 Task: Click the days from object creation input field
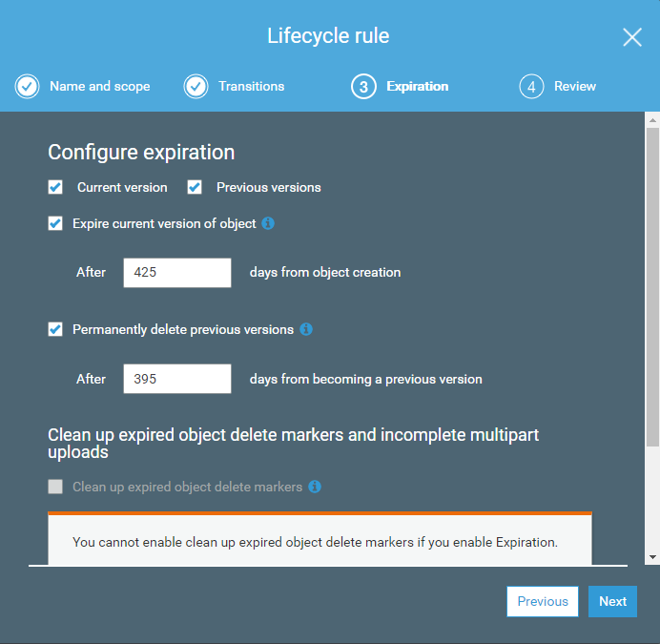177,273
